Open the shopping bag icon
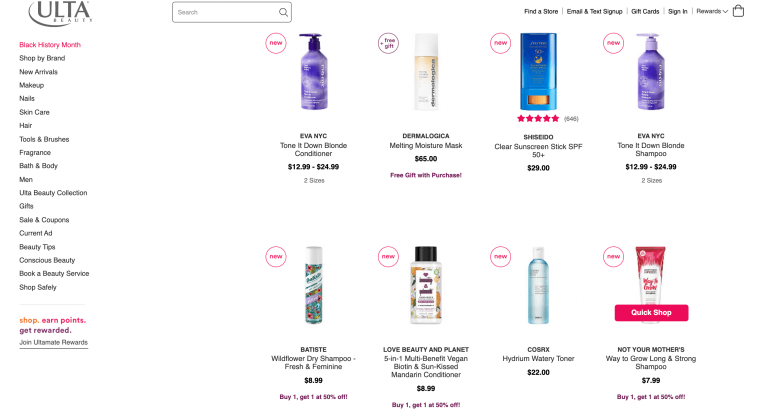The width and height of the screenshot is (768, 414). point(738,11)
